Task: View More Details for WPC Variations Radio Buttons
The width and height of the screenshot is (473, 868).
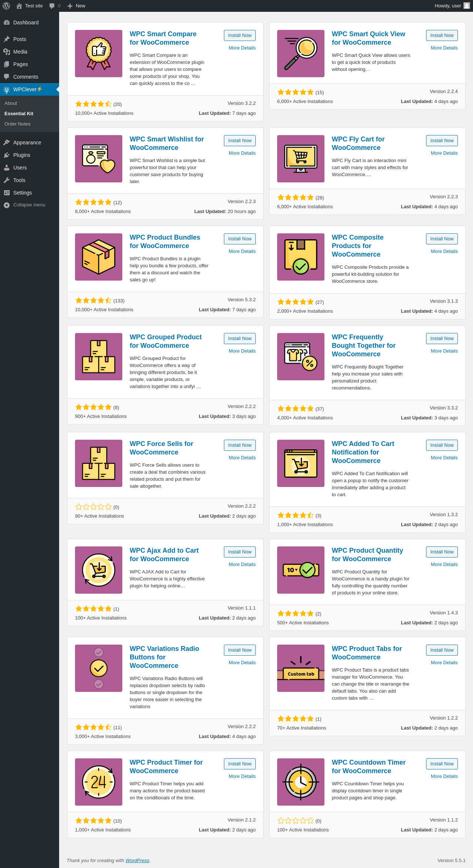Action: [x=242, y=663]
